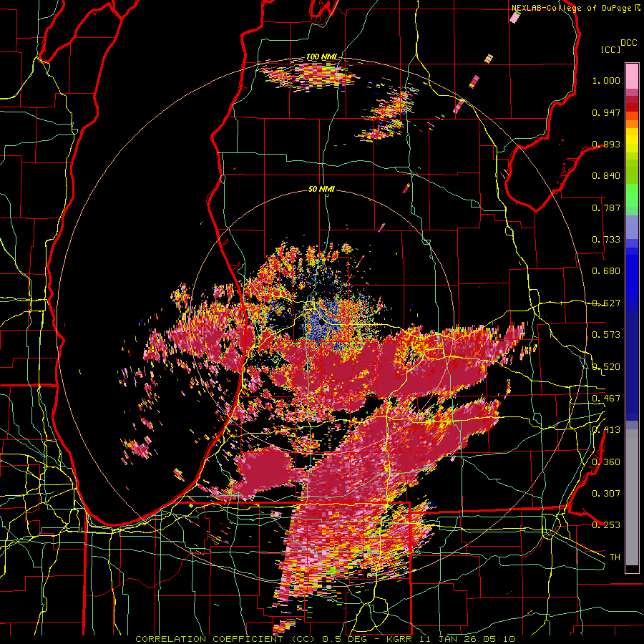Viewport: 644px width, 644px height.
Task: Click the [CC] unit label
Action: pos(611,49)
